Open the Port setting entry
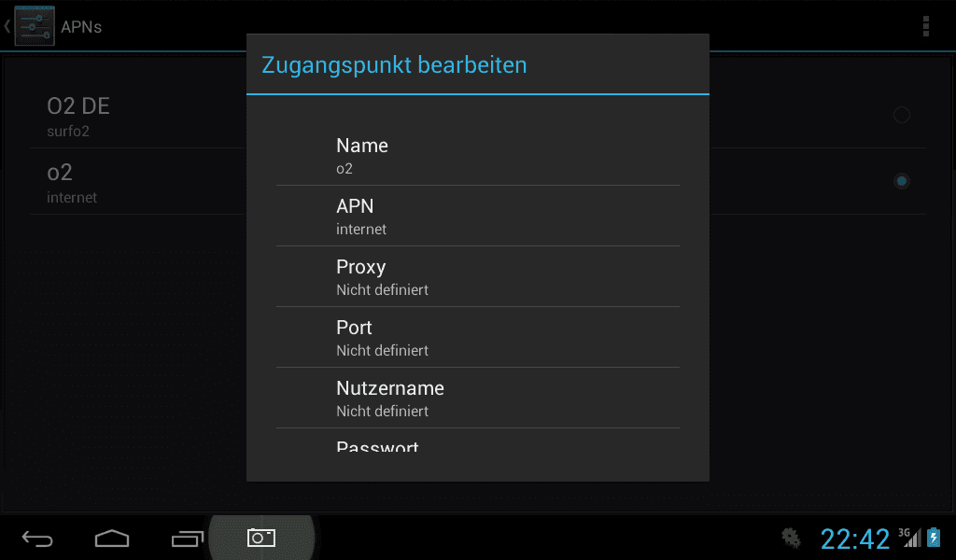 tap(477, 337)
